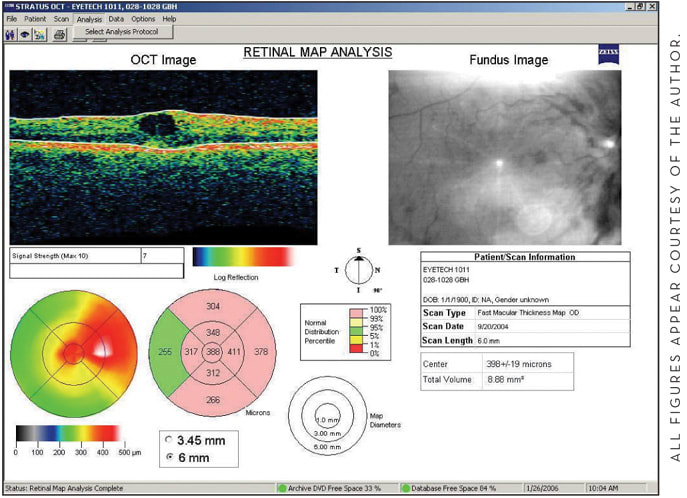
Task: Click the grayscale fundus image
Action: [505, 157]
